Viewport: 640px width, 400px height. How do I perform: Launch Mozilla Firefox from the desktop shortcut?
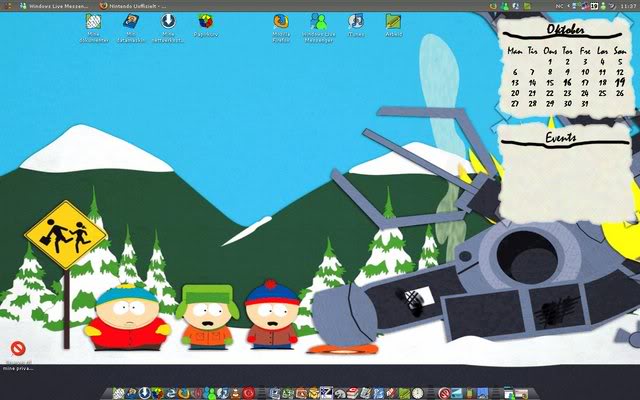pos(281,27)
